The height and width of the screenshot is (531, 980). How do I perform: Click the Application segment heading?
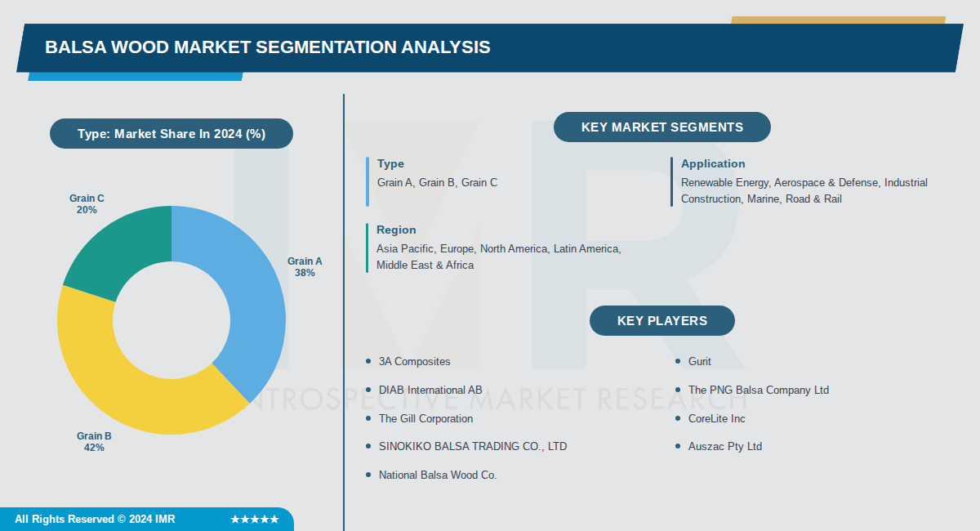(x=713, y=163)
